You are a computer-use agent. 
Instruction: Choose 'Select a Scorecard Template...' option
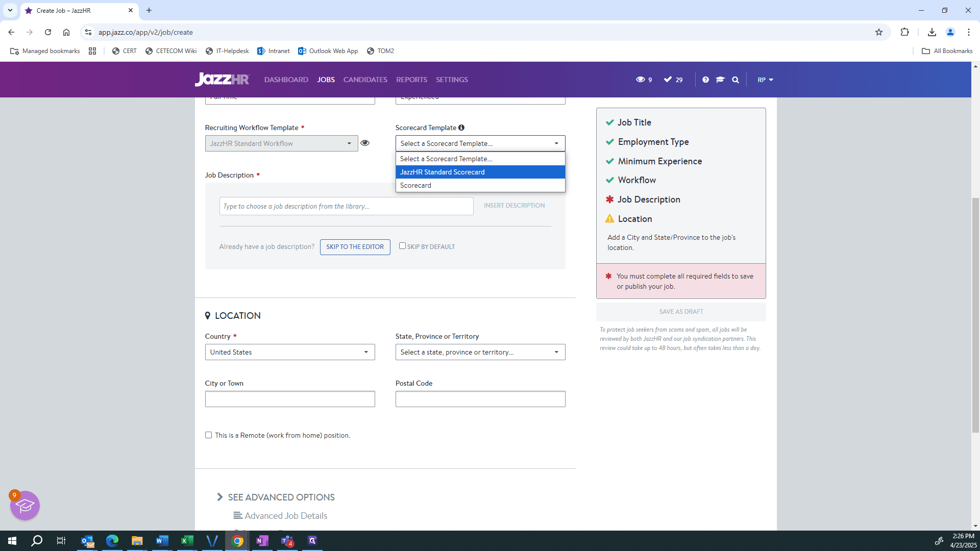[x=480, y=159]
